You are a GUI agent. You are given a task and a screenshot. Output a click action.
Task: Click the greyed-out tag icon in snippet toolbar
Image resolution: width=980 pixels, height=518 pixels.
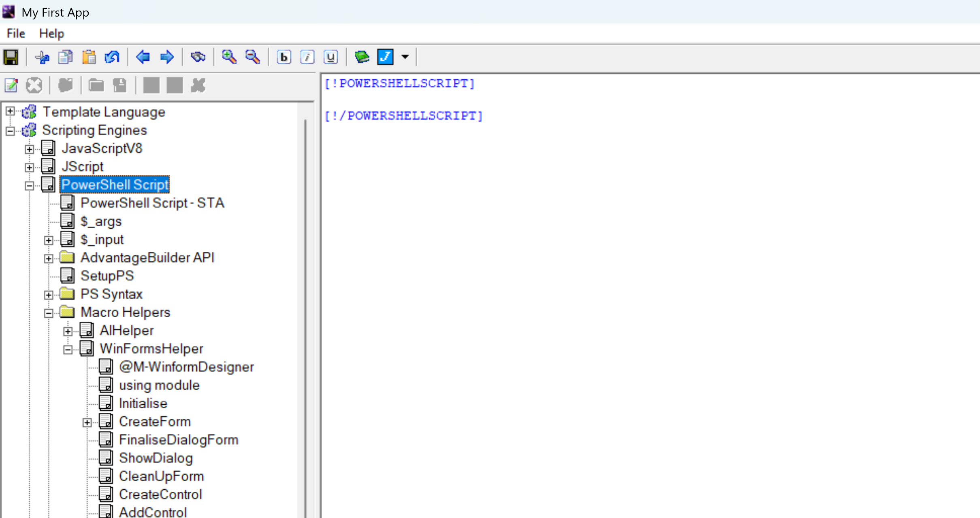pyautogui.click(x=66, y=85)
